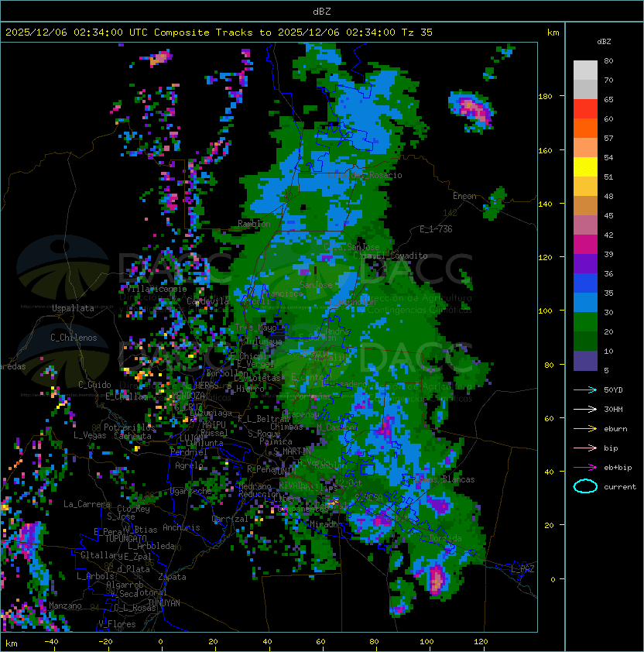
Task: Click the 'Cnia.El Cavadito' map label
Action: coord(390,256)
